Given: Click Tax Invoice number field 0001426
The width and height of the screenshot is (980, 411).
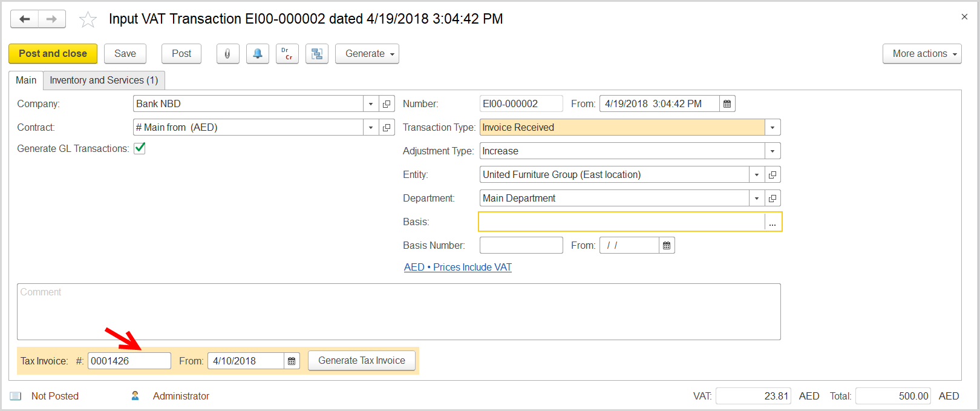Looking at the screenshot, I should coord(129,361).
